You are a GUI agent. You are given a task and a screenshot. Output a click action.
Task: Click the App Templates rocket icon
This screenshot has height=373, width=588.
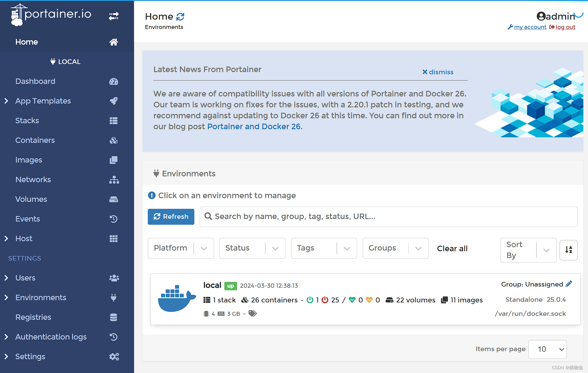pos(114,101)
